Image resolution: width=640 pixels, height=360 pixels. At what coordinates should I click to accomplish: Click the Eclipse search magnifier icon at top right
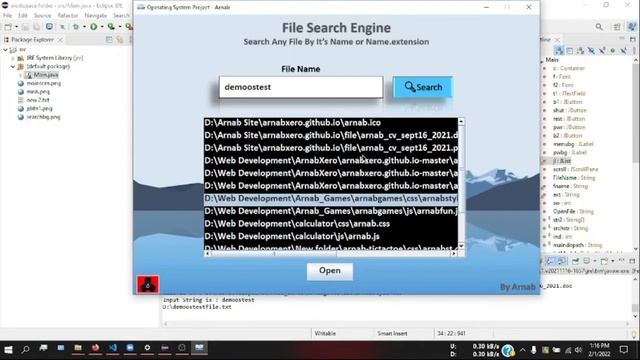tap(599, 27)
